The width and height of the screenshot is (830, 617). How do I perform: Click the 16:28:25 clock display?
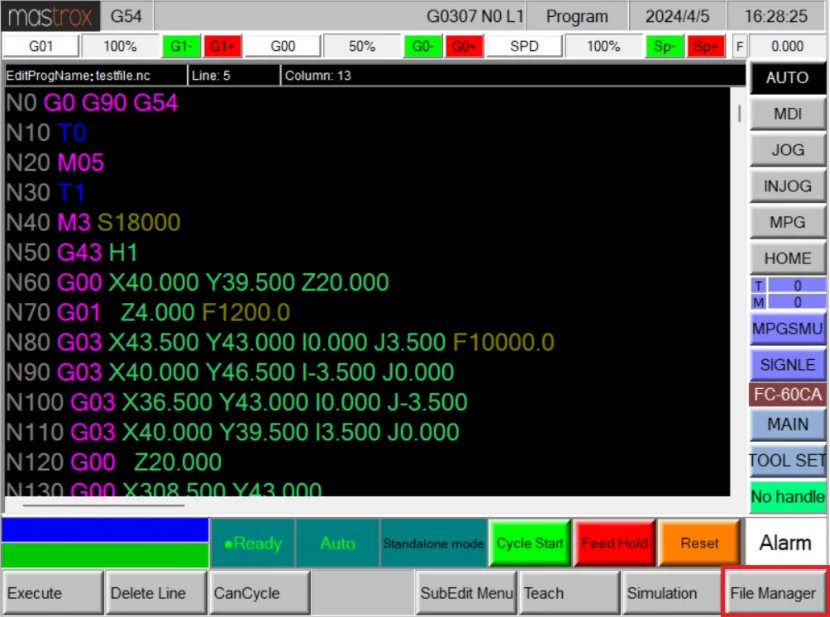click(x=775, y=16)
